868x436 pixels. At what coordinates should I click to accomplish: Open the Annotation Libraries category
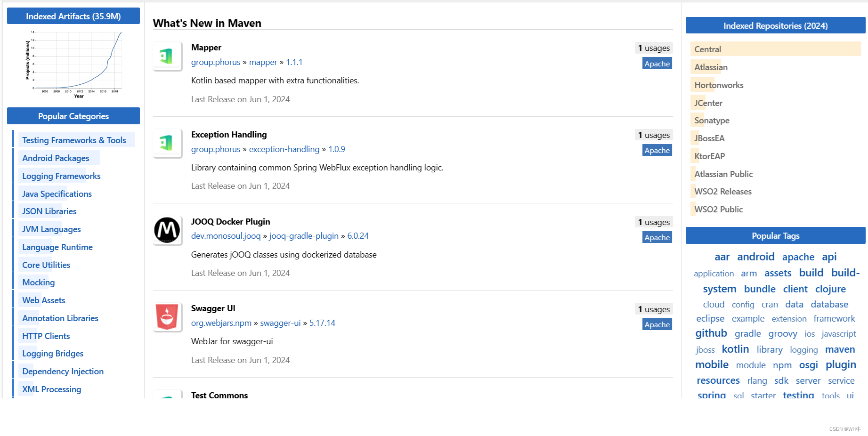[60, 318]
